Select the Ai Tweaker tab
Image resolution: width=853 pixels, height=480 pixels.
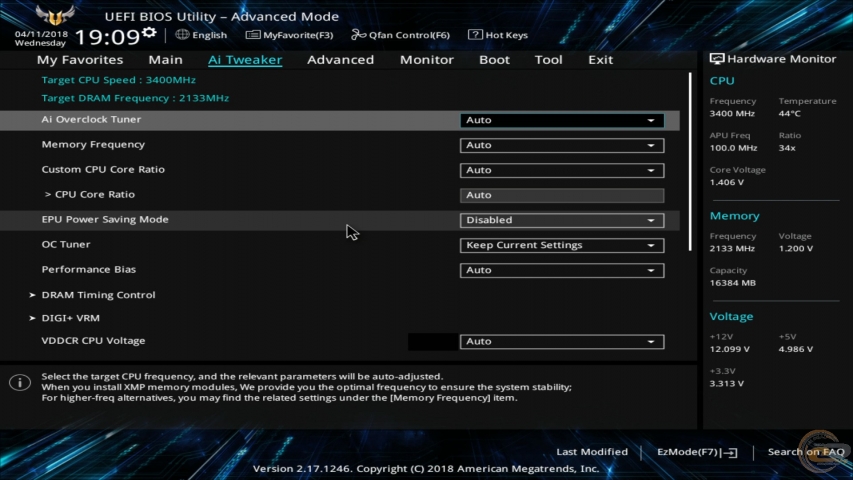click(x=245, y=60)
